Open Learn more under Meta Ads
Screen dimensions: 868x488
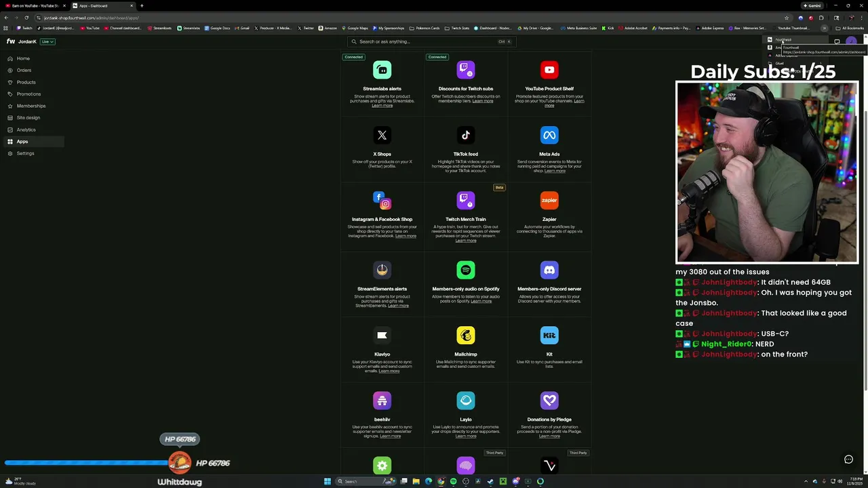pos(555,171)
